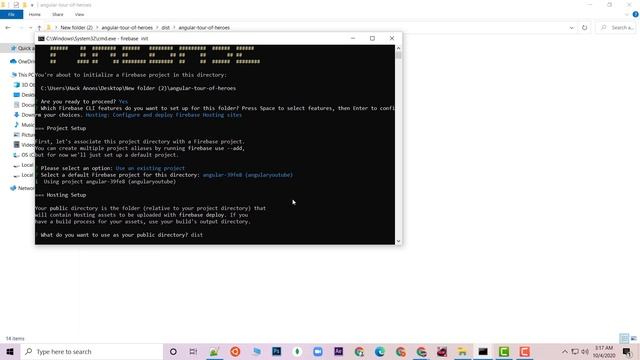Select 'New folder (2)' breadcrumb in address bar

coord(76,27)
